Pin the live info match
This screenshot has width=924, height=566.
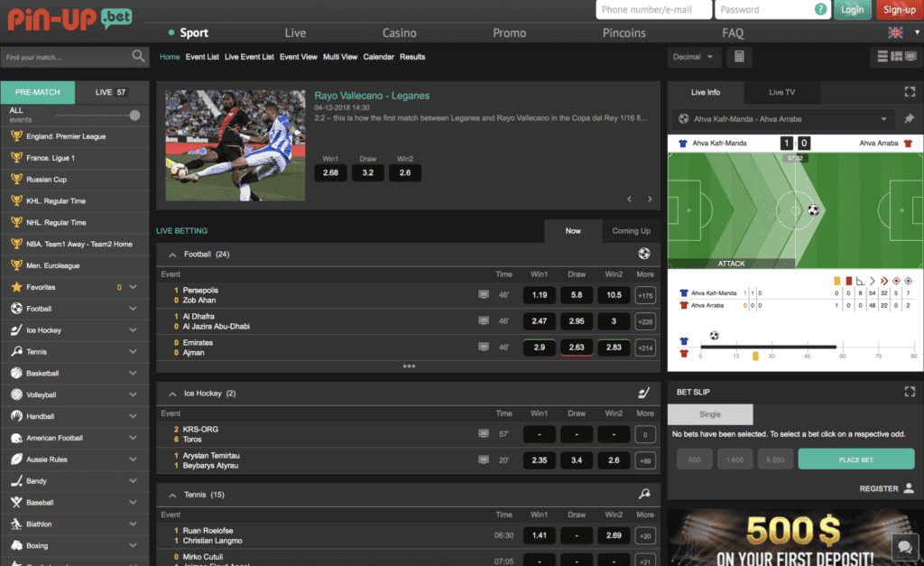tap(910, 118)
